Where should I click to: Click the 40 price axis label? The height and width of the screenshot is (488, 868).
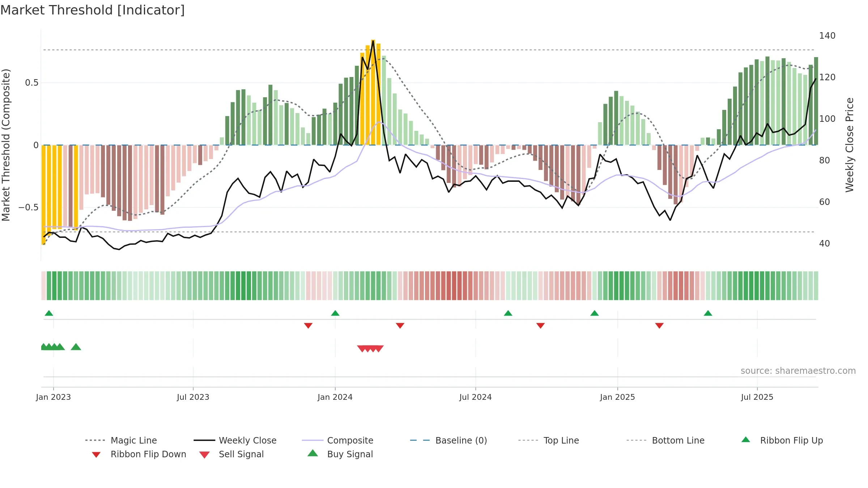[825, 244]
